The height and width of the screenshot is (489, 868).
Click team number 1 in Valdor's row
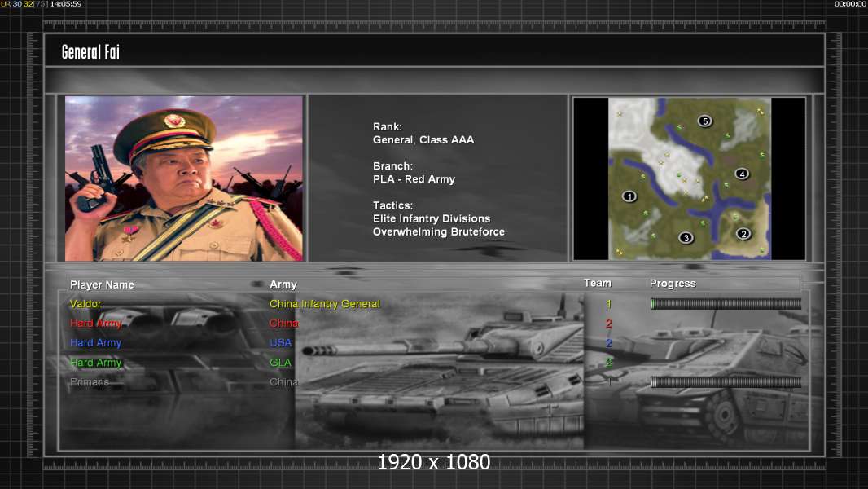608,303
